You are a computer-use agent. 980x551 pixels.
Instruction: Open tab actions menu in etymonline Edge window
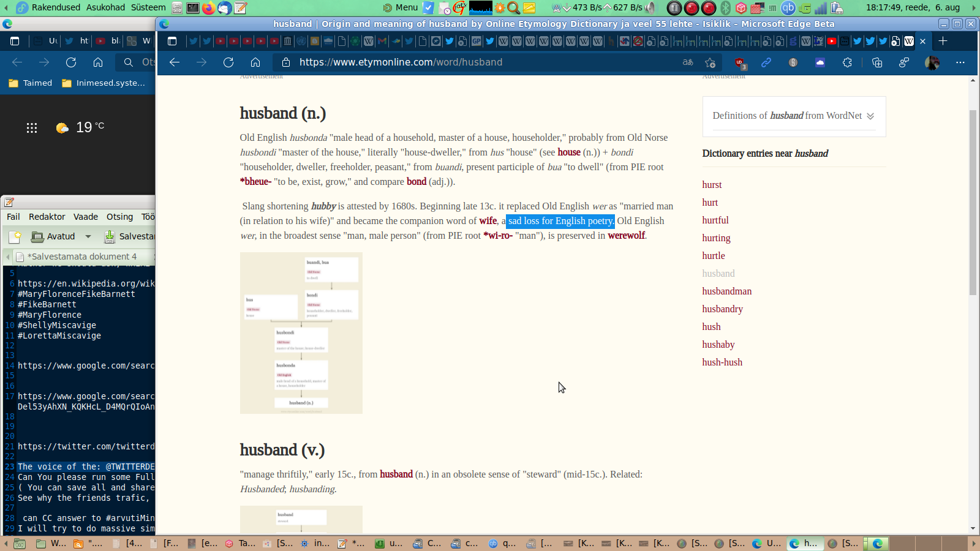point(172,41)
